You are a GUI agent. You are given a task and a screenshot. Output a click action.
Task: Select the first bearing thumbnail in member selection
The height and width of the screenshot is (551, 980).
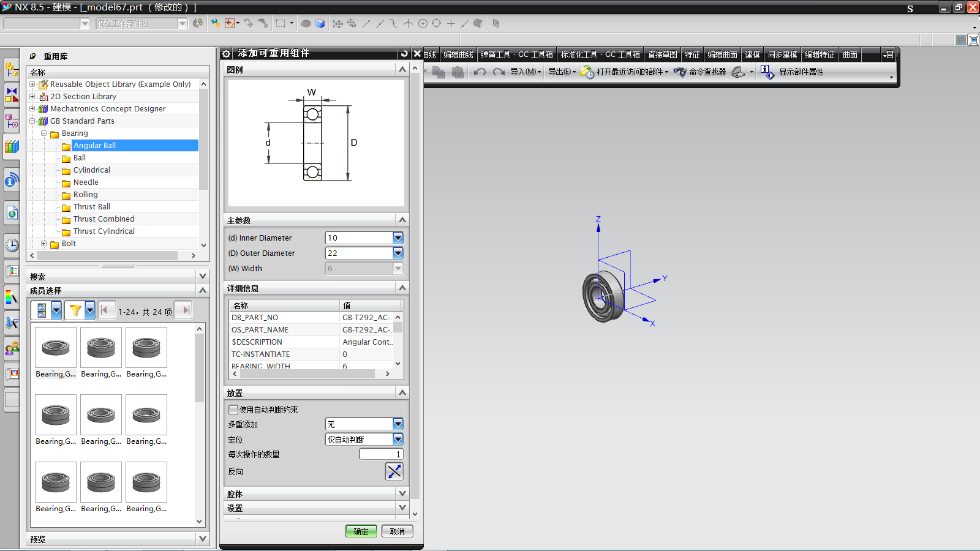click(x=55, y=347)
